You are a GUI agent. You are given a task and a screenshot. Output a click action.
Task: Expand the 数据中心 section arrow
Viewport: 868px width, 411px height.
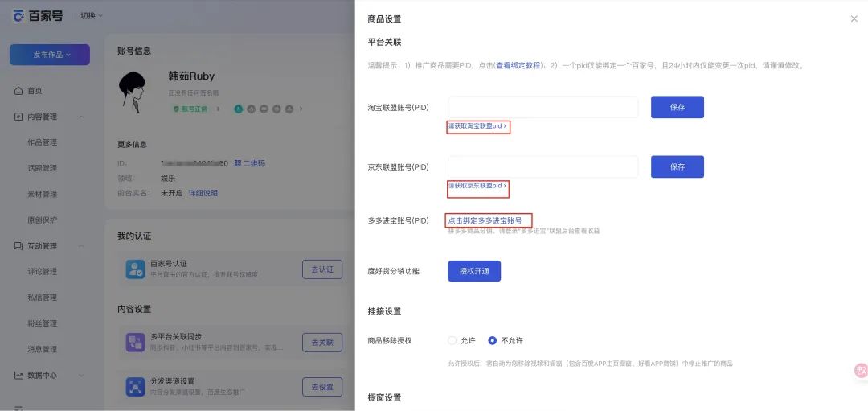81,375
